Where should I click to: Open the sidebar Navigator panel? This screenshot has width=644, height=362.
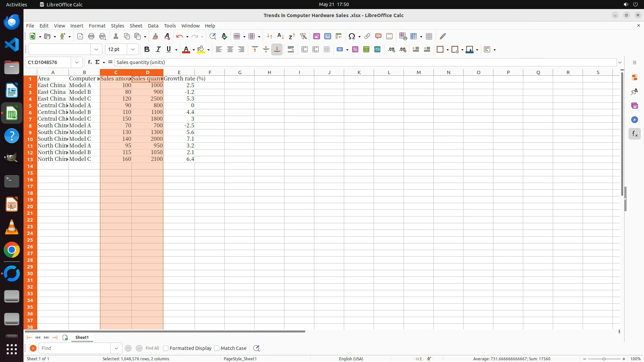pos(634,120)
